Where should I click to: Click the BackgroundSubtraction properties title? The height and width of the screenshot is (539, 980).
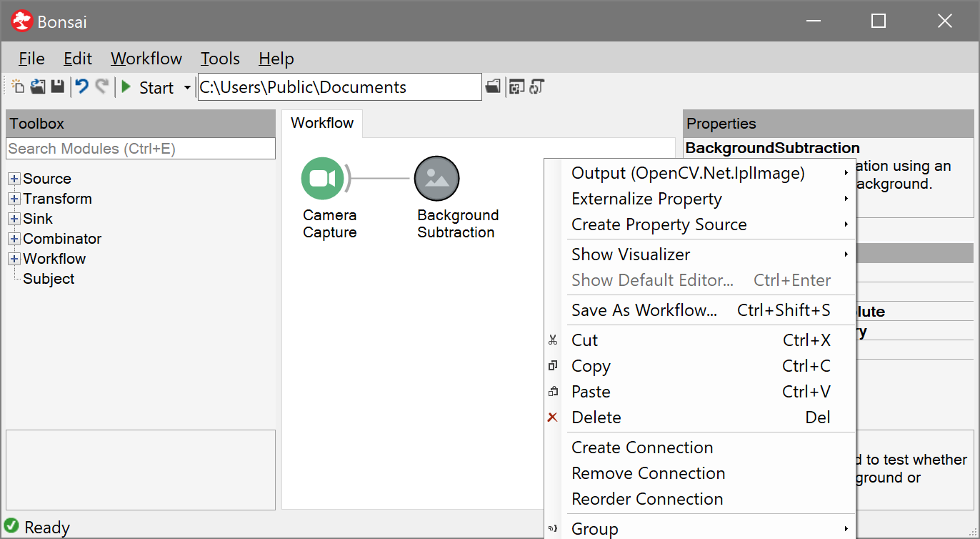(x=773, y=148)
